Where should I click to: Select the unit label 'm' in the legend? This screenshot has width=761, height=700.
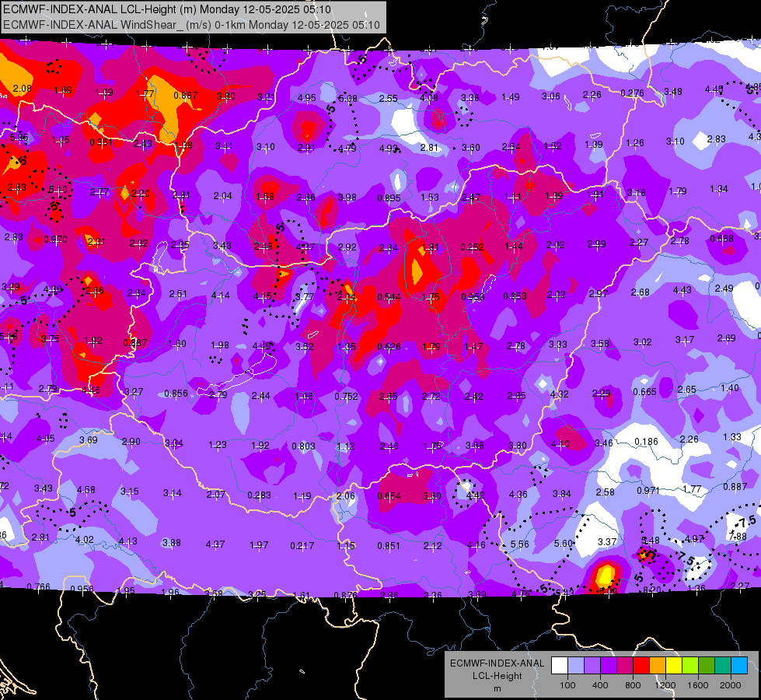pos(497,688)
